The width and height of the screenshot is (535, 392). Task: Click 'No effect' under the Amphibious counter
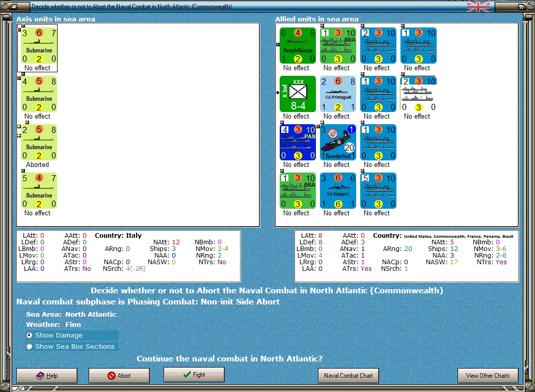296,68
